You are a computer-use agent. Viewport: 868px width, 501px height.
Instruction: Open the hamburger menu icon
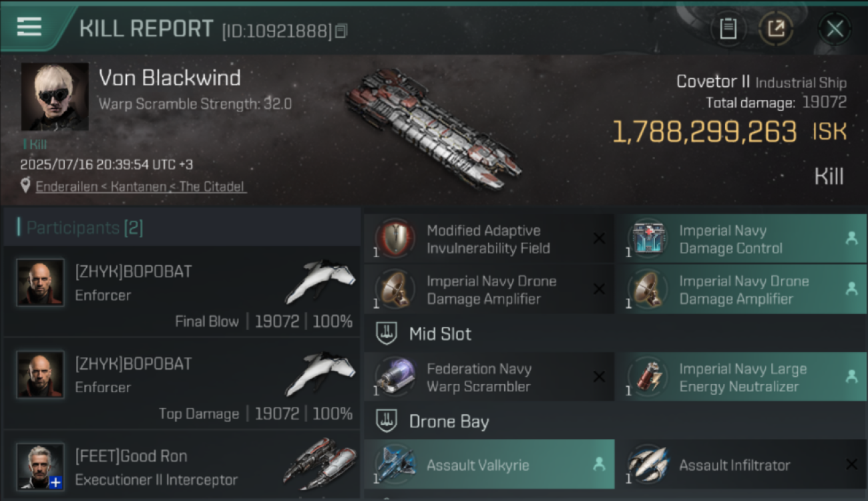[29, 27]
